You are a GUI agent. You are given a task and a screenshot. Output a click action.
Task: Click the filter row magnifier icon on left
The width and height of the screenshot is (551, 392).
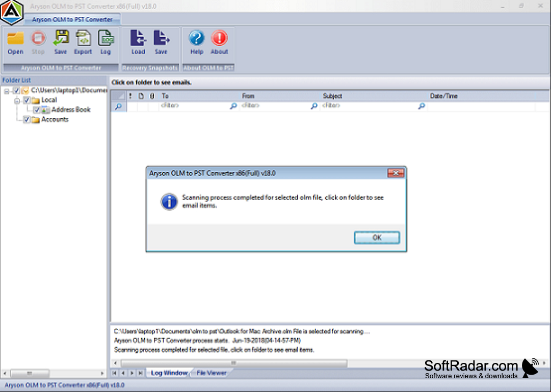coord(119,106)
